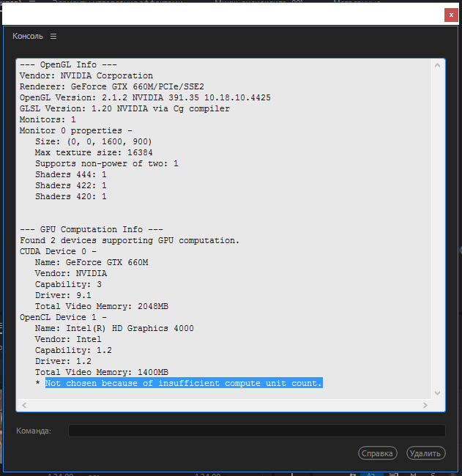Click the scroll up arrow in console

point(437,65)
